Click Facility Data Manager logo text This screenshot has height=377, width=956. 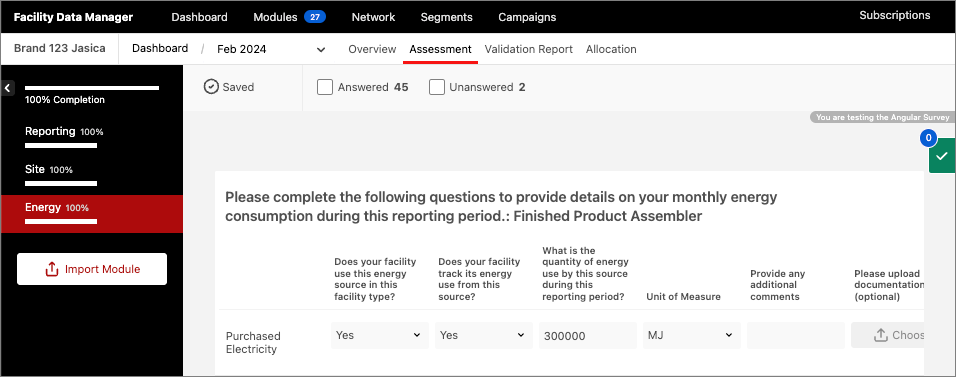click(73, 17)
